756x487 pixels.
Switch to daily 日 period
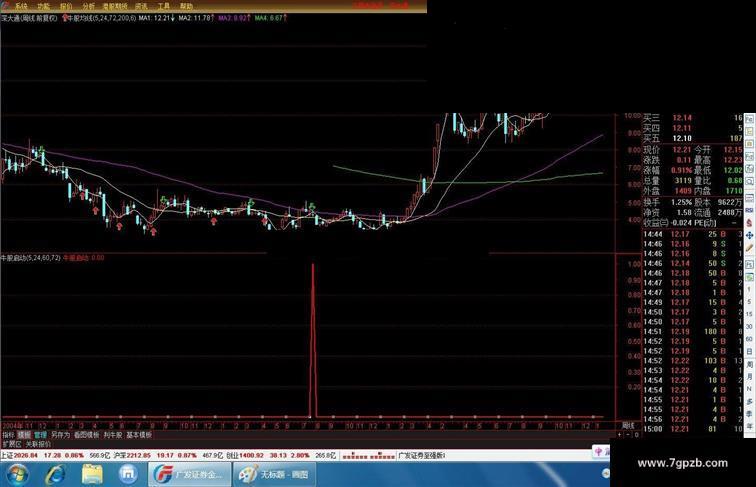[749, 352]
